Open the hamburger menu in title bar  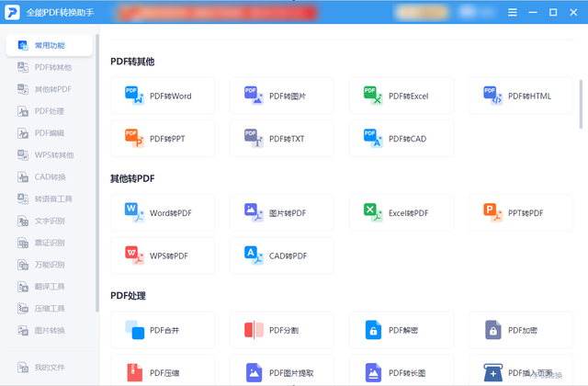click(x=513, y=12)
